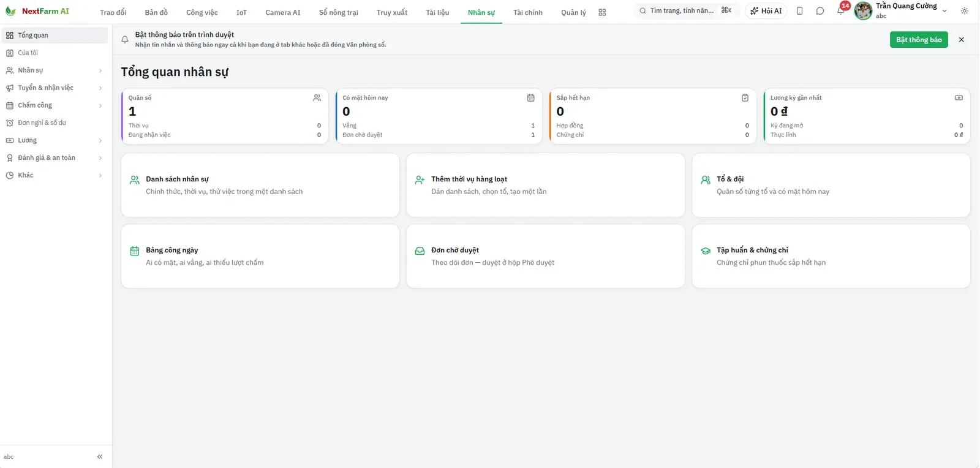The width and height of the screenshot is (980, 468).
Task: Open notifications bell with 14 badge
Action: [841, 10]
